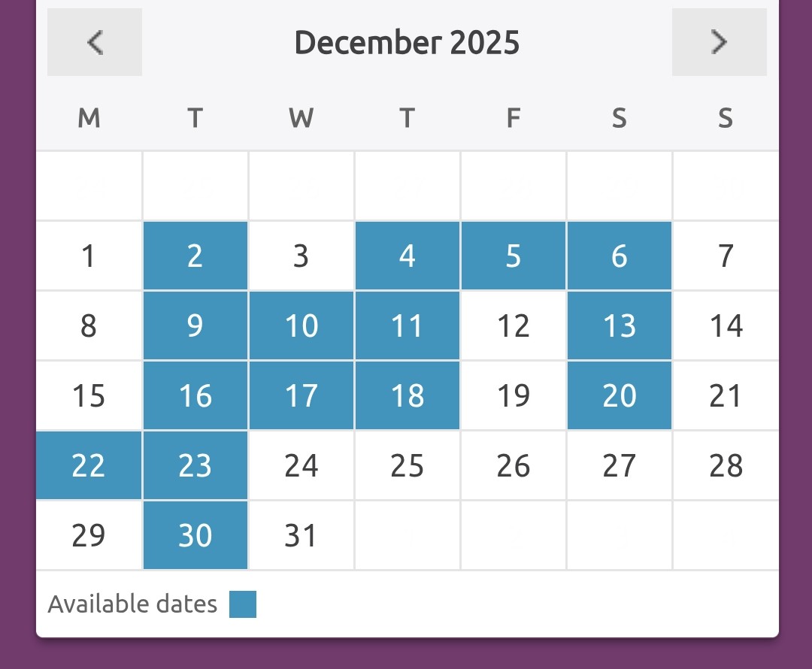Select available date December 2
This screenshot has height=669, width=812.
pyautogui.click(x=195, y=256)
